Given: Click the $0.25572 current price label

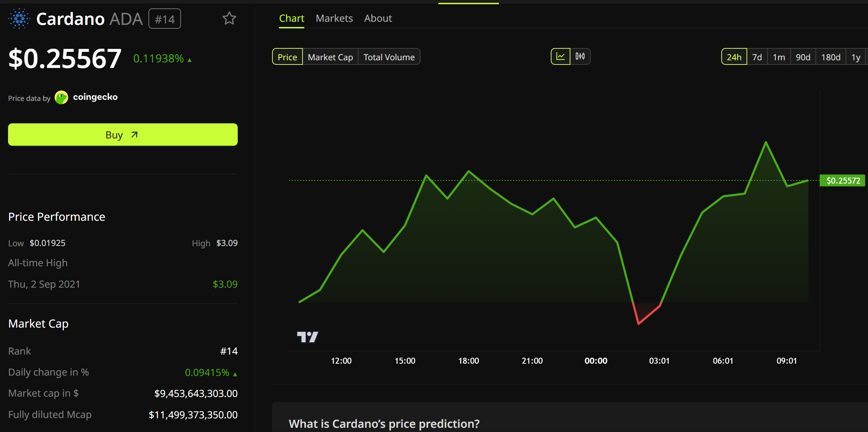Looking at the screenshot, I should 843,181.
